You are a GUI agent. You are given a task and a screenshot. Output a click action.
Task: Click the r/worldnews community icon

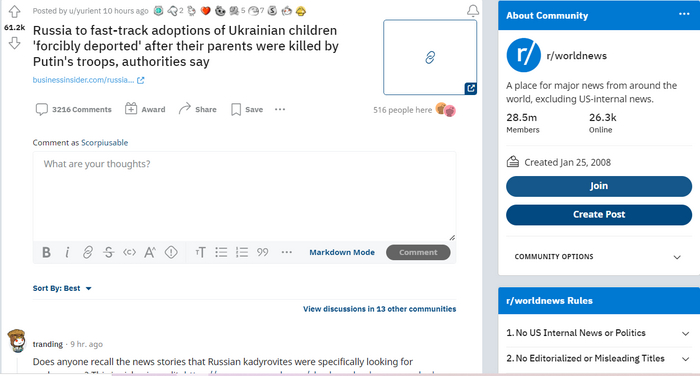[524, 55]
